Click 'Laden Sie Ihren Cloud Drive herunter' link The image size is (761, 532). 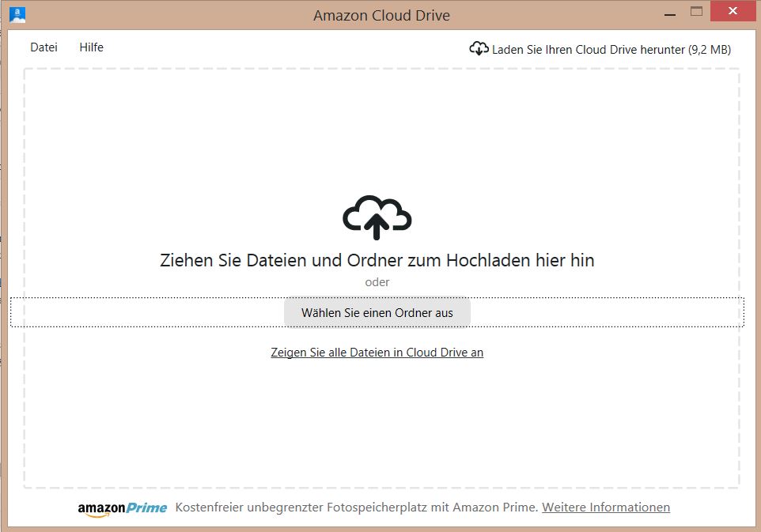pos(611,50)
